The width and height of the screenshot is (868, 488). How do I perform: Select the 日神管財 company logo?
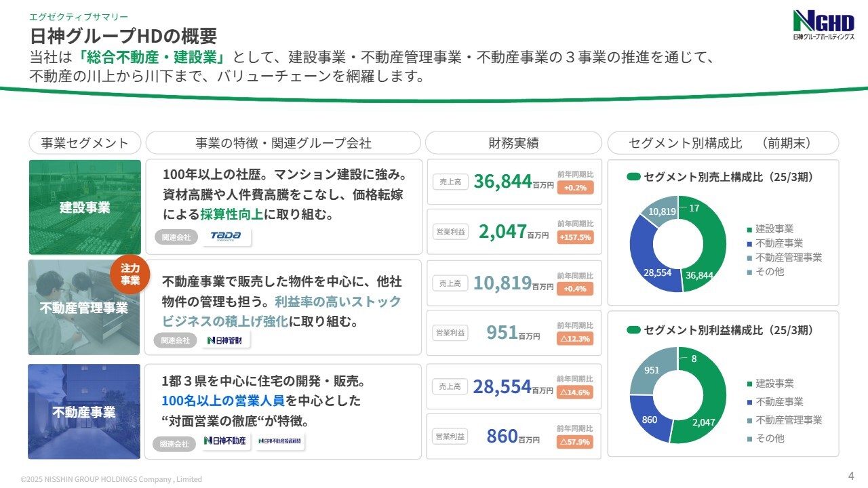(227, 340)
